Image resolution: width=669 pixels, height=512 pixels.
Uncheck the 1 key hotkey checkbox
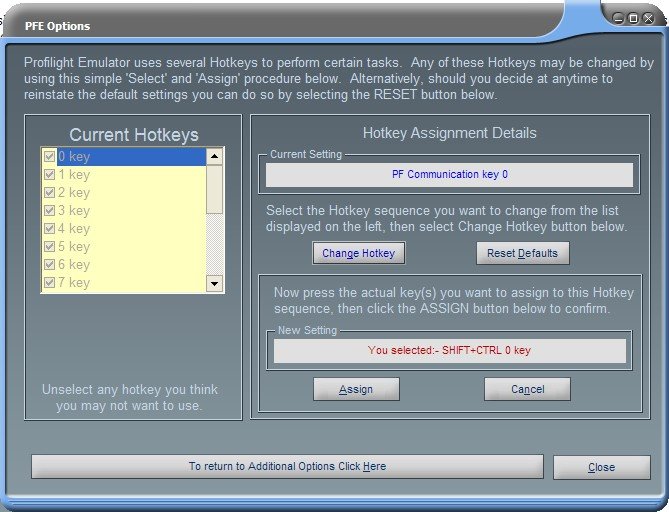[49, 175]
